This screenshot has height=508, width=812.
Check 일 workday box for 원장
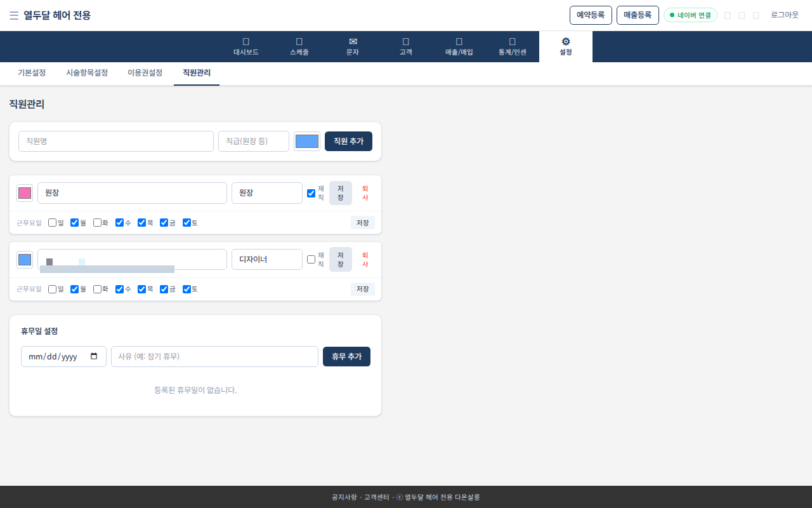click(x=52, y=223)
